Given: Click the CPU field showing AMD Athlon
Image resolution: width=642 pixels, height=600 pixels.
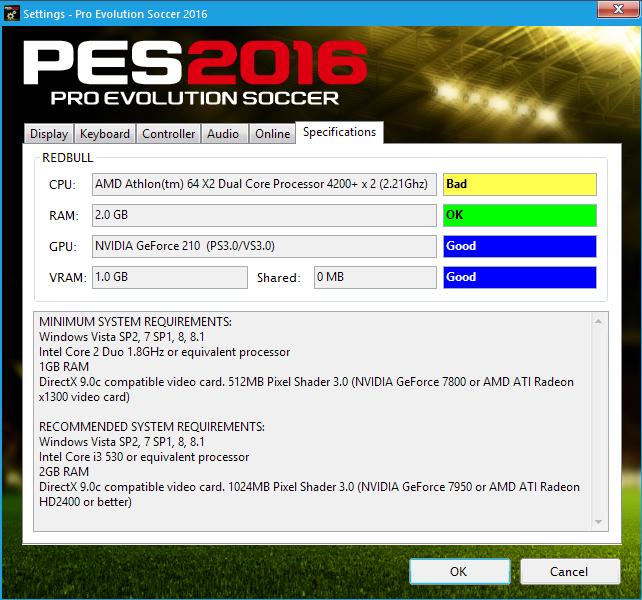Looking at the screenshot, I should pyautogui.click(x=264, y=184).
